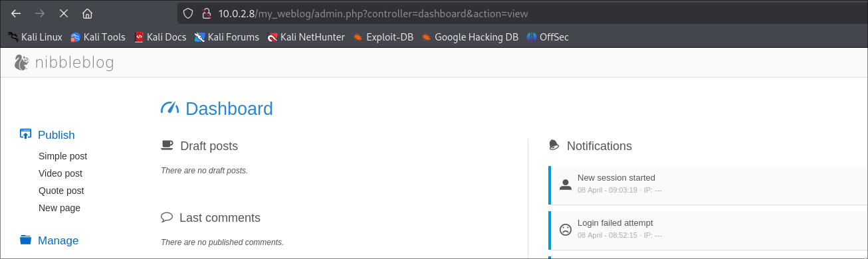Click the Dashboard gauge icon
This screenshot has width=868, height=259.
pos(170,108)
